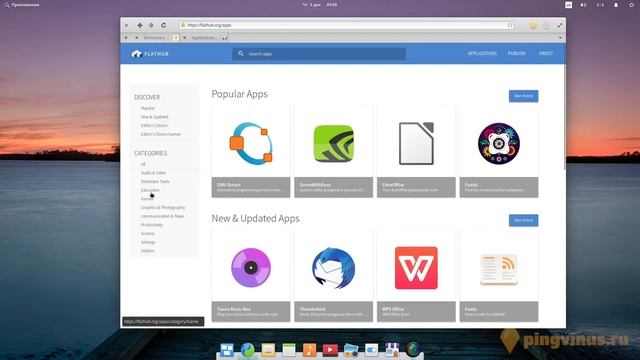This screenshot has width=640, height=360.
Task: Select Editor's Choice Games link
Action: [x=160, y=134]
